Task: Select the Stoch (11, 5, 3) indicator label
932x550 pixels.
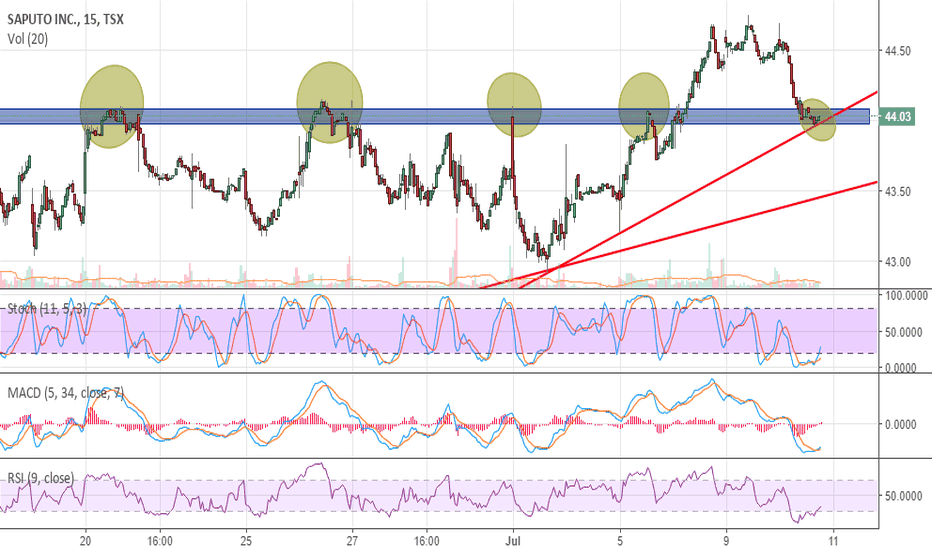Action: click(47, 308)
